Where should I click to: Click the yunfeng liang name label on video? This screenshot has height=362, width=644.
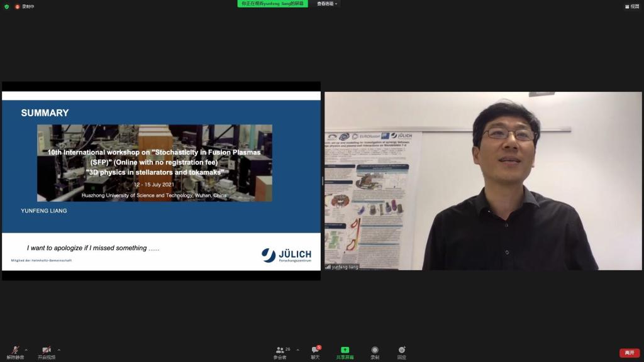click(x=344, y=267)
